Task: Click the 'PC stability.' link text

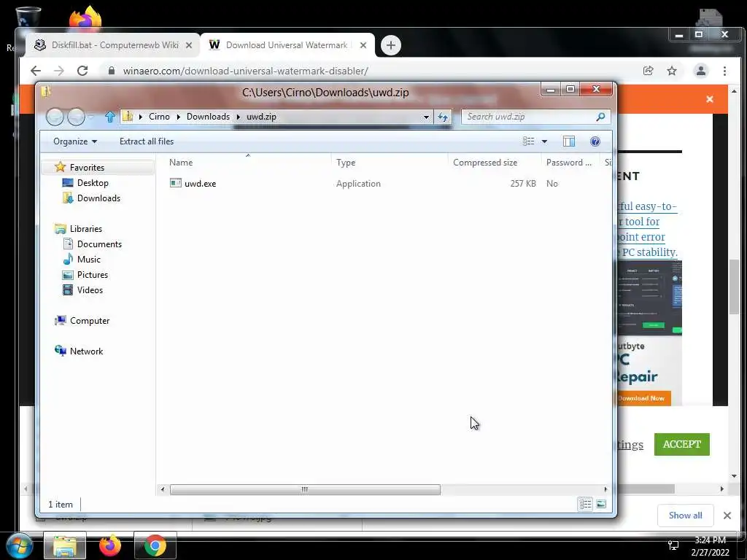Action: [x=650, y=252]
